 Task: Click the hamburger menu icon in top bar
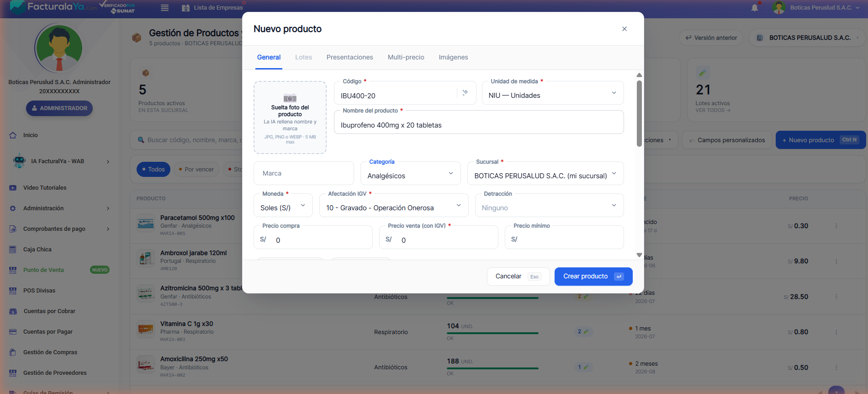165,8
